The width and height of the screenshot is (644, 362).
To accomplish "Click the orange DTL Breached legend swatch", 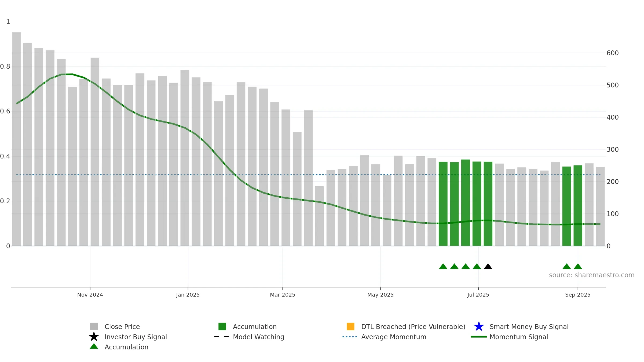I will tap(350, 327).
